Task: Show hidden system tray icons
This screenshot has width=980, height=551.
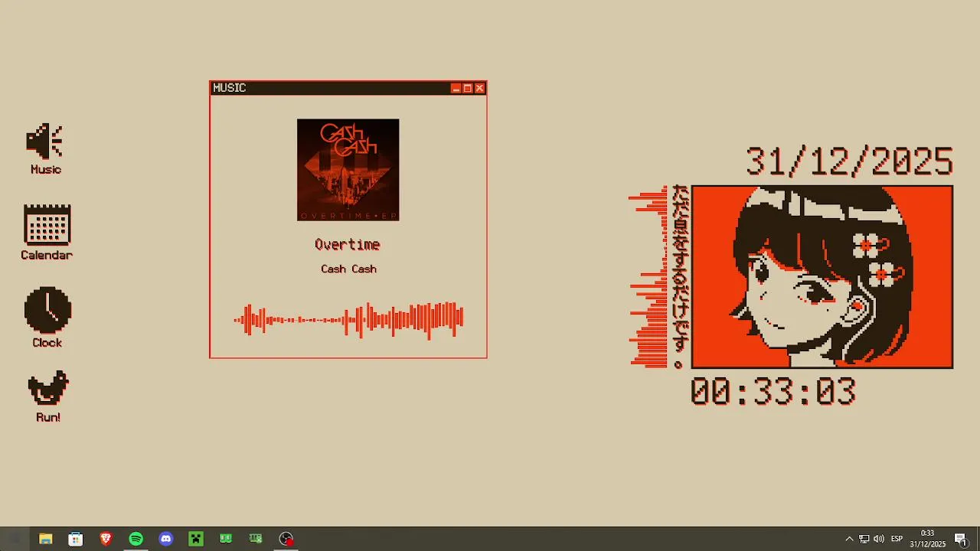Action: coord(849,539)
